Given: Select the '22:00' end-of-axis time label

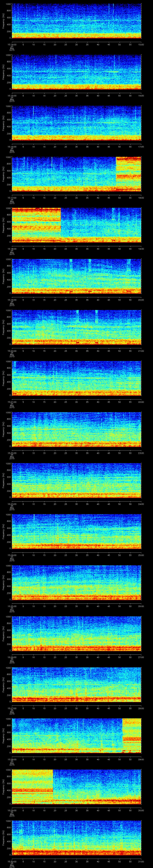Looking at the screenshot, I should tap(141, 402).
